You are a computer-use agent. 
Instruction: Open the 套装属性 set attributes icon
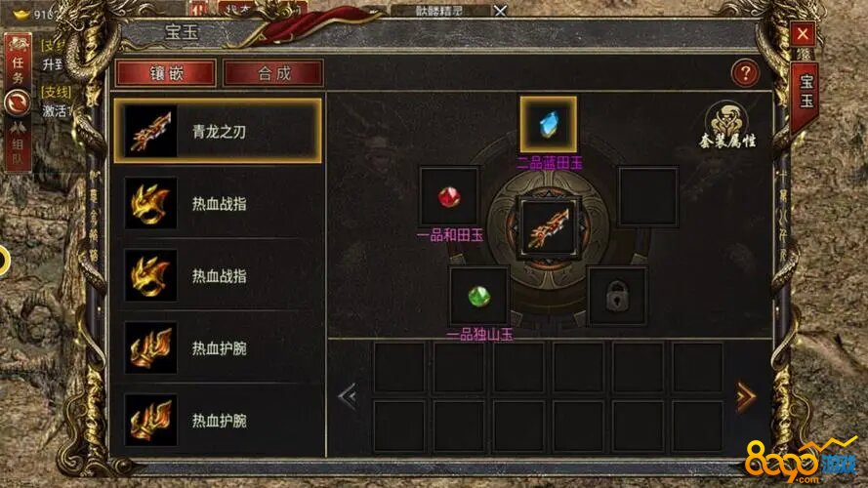(726, 126)
